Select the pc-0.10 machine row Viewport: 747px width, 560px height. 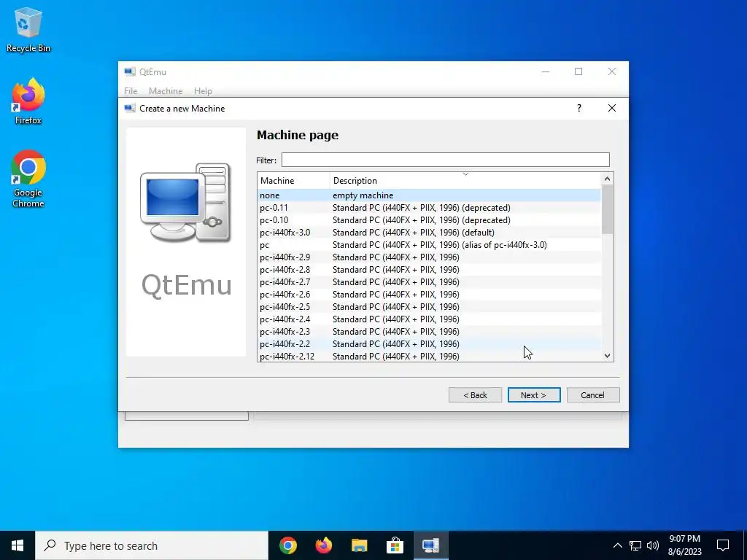(429, 220)
